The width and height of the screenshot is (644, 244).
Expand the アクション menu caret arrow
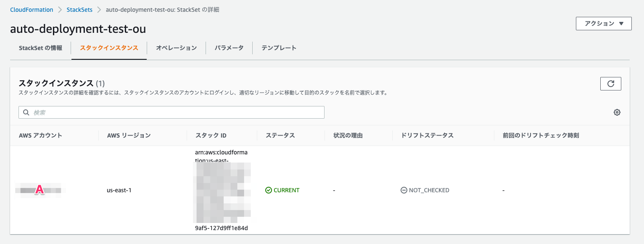[x=622, y=24]
